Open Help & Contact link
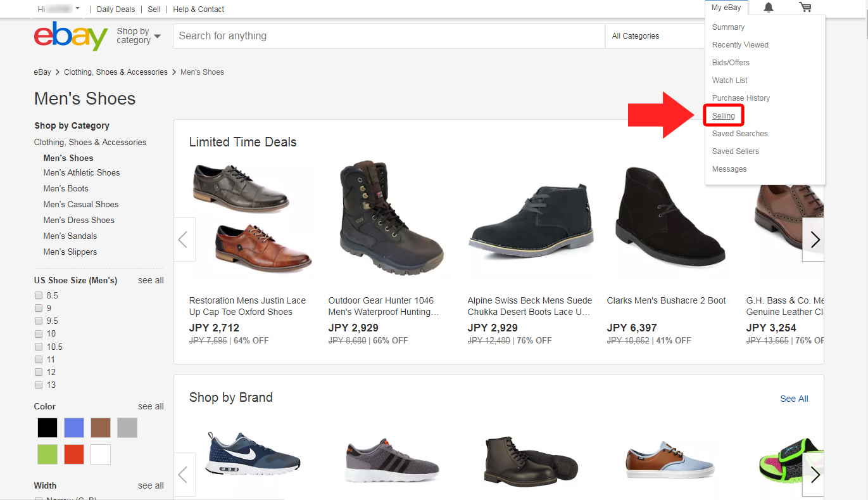The width and height of the screenshot is (868, 500). [x=199, y=9]
